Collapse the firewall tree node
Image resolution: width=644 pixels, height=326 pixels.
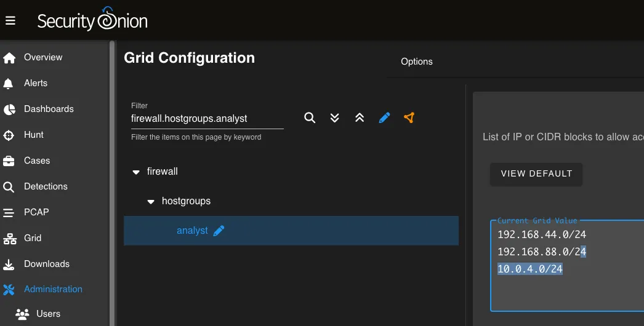(x=137, y=172)
